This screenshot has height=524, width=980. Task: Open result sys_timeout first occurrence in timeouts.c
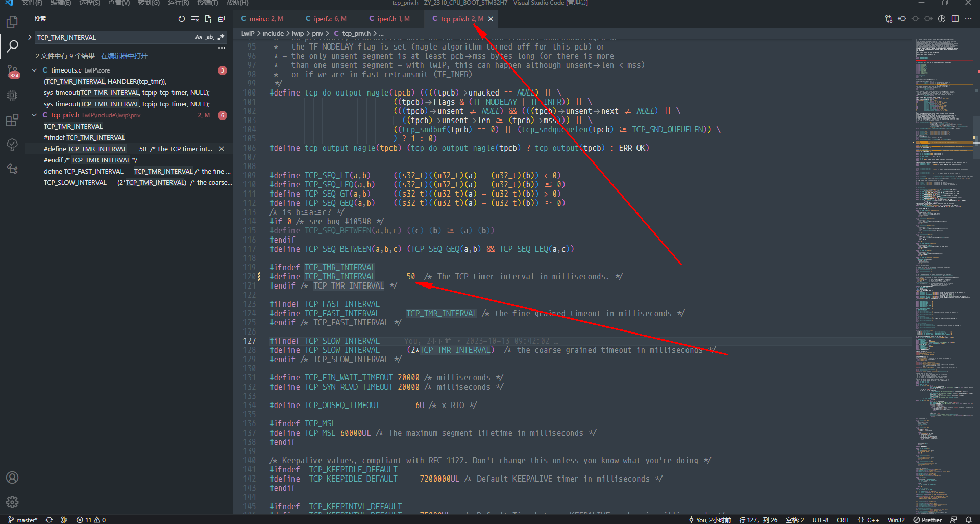point(127,92)
